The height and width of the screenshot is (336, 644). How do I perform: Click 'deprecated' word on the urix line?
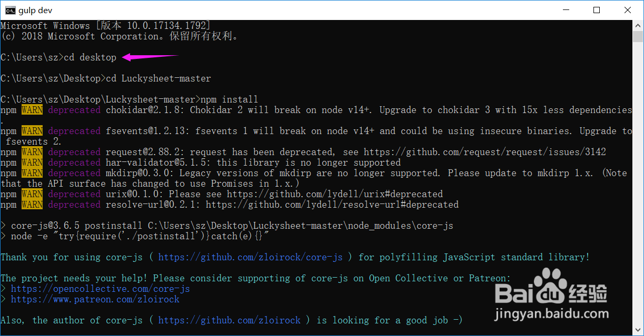tap(74, 194)
